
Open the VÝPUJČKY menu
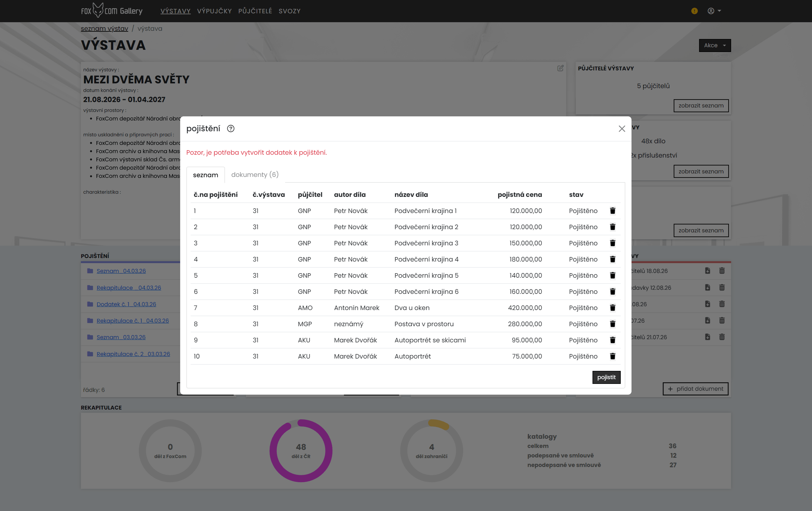click(214, 11)
